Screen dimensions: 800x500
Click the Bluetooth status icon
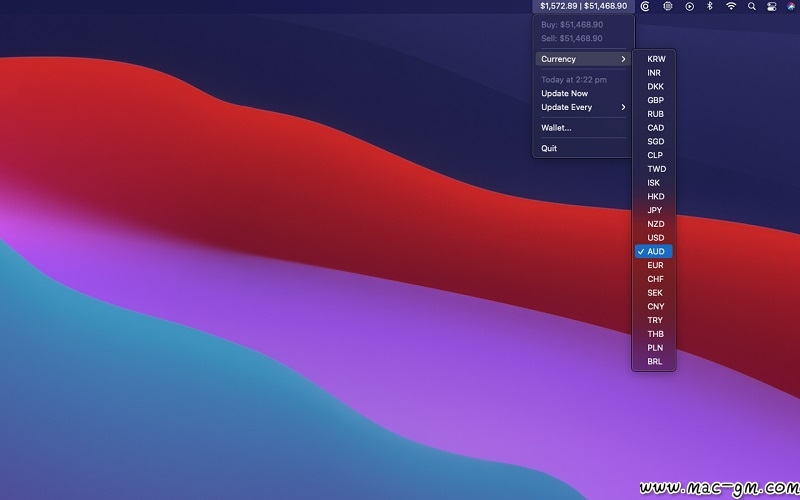tap(709, 6)
